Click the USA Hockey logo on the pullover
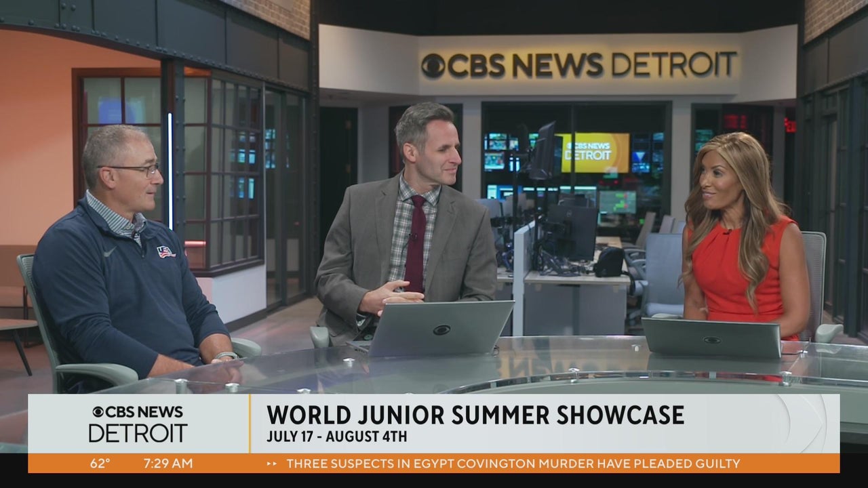This screenshot has height=488, width=868. tap(166, 251)
